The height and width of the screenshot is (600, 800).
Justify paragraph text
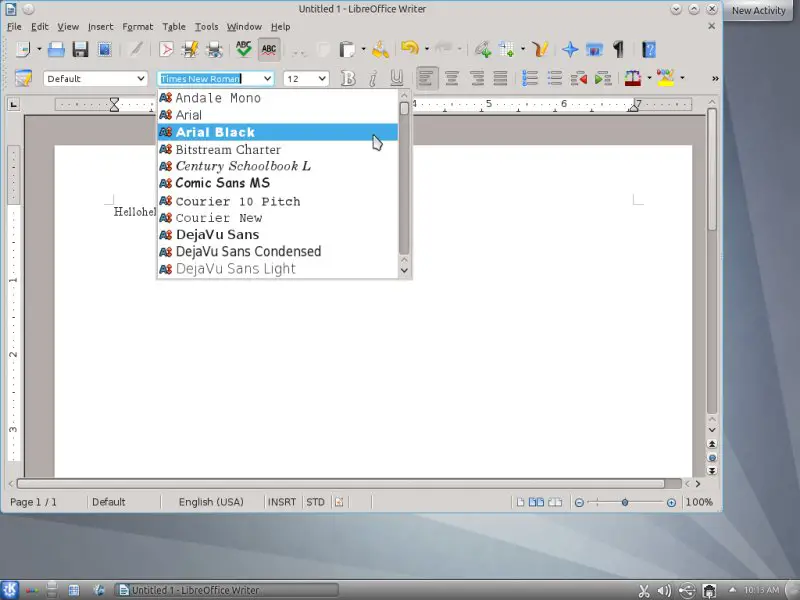(501, 79)
